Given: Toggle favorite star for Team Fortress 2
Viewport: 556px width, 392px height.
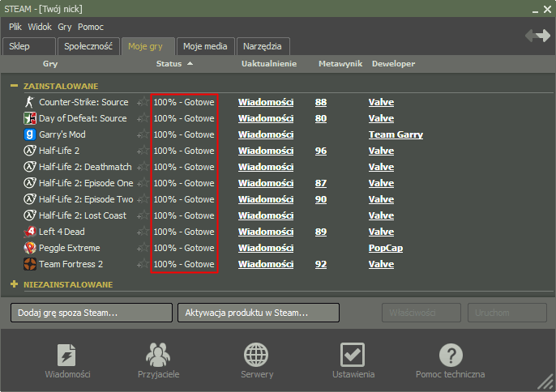Looking at the screenshot, I should pos(143,264).
